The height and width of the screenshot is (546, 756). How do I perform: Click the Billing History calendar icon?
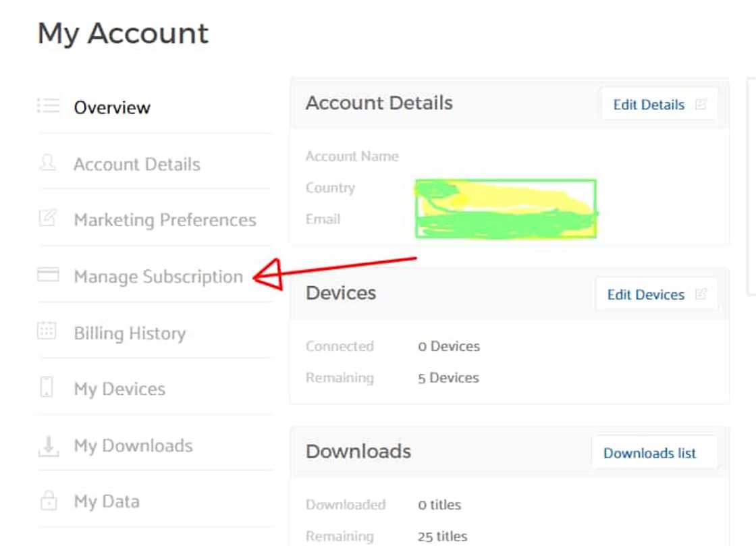47,331
